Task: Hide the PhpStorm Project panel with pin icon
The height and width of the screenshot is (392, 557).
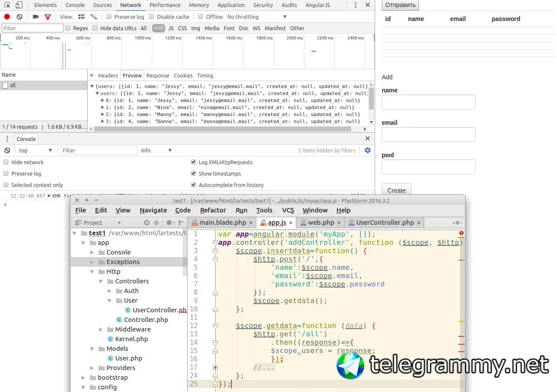Action: (181, 222)
